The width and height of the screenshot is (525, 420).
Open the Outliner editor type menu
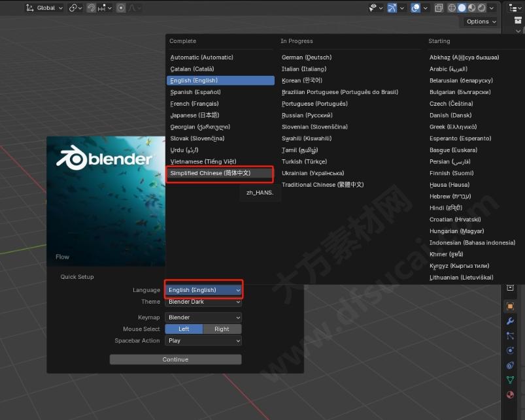[x=515, y=8]
